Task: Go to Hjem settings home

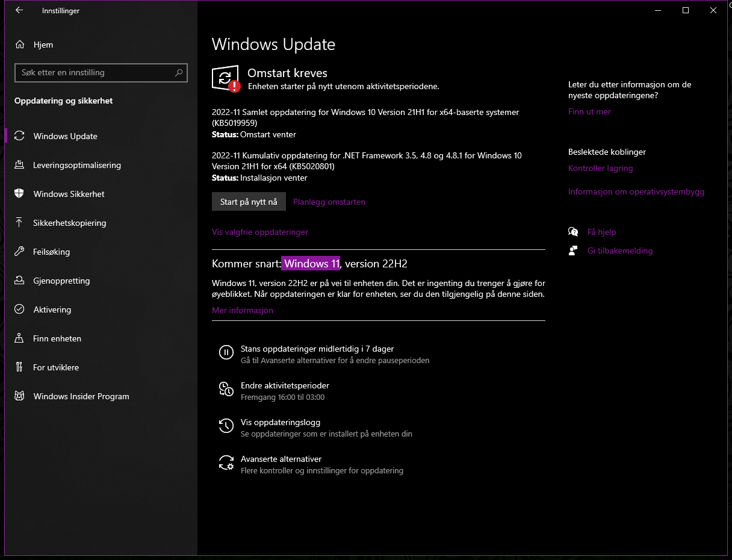Action: tap(101, 45)
